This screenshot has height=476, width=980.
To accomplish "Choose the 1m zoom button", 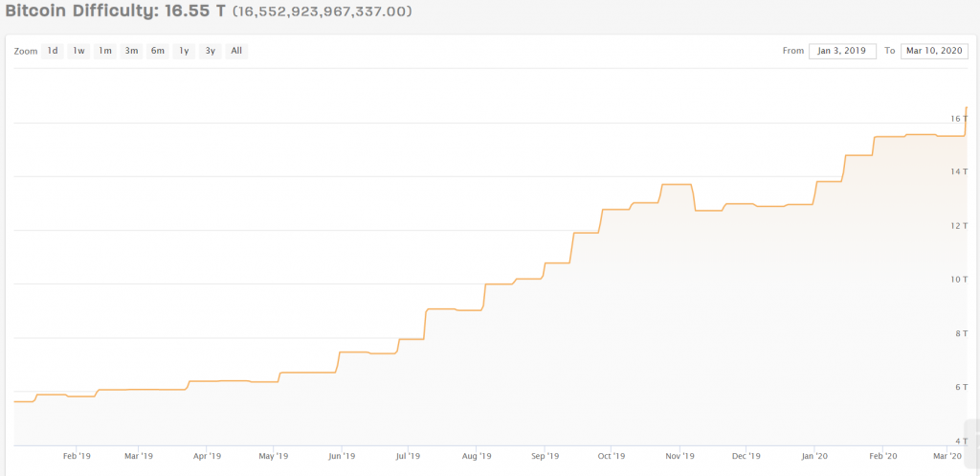I will (105, 51).
